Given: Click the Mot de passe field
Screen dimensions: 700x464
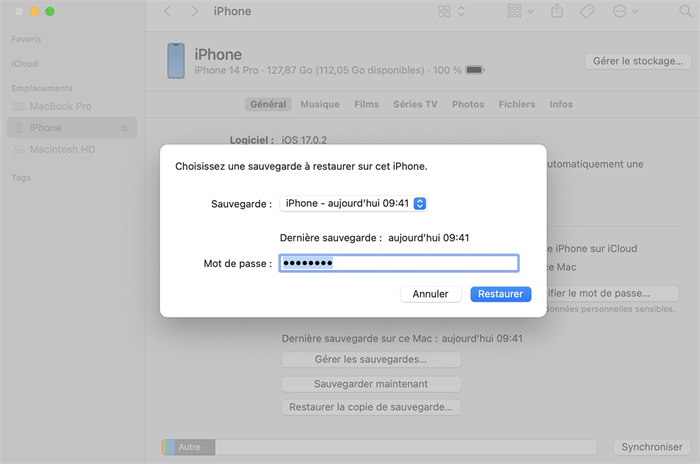Looking at the screenshot, I should (x=398, y=263).
